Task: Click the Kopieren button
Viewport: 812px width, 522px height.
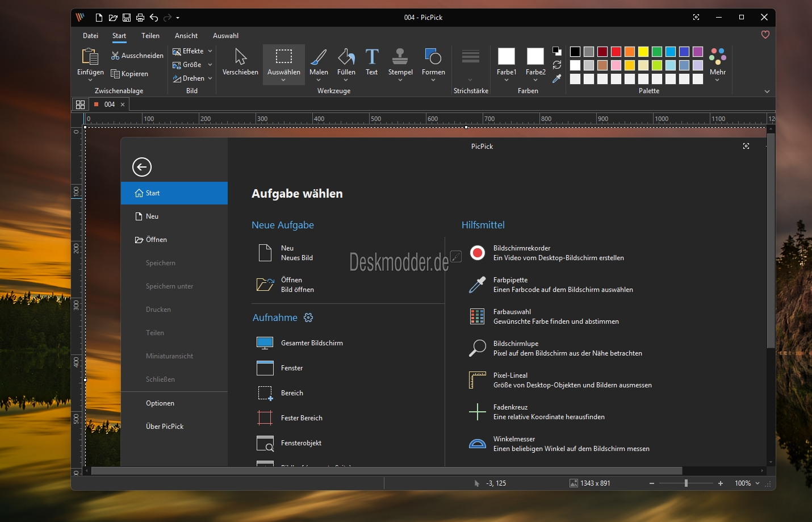Action: pos(129,74)
